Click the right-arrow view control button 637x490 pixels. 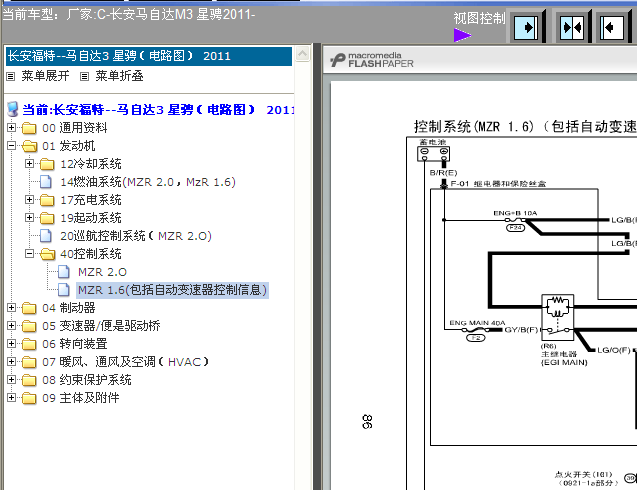(x=526, y=28)
